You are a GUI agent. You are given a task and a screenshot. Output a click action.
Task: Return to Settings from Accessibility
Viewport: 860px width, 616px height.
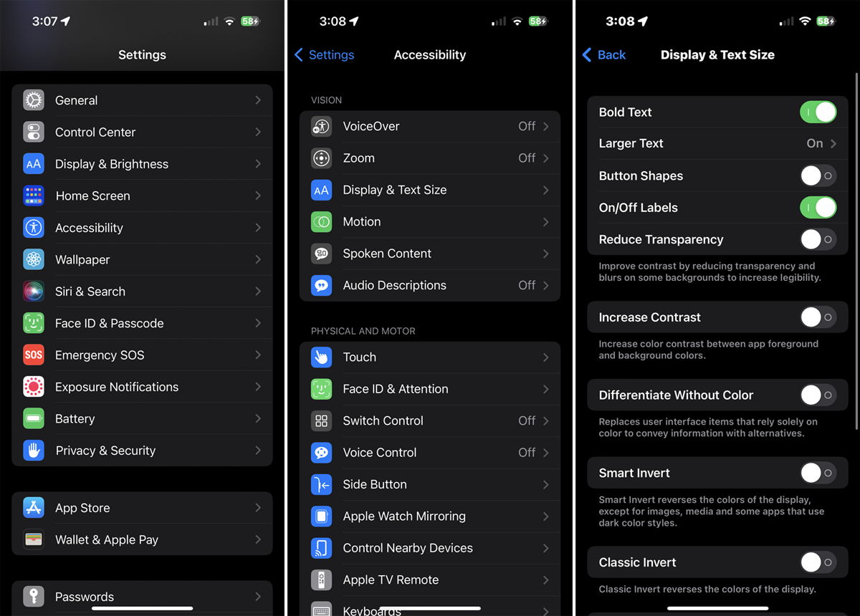pyautogui.click(x=325, y=55)
